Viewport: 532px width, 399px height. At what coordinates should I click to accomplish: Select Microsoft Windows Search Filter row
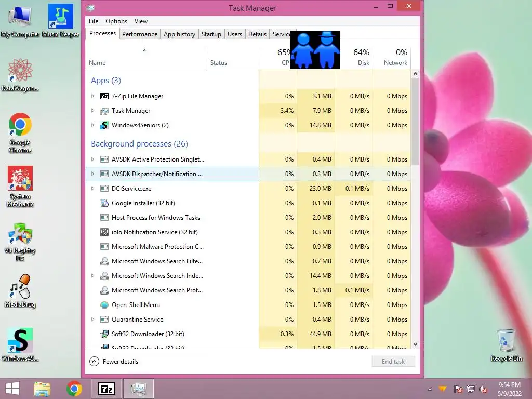248,262
